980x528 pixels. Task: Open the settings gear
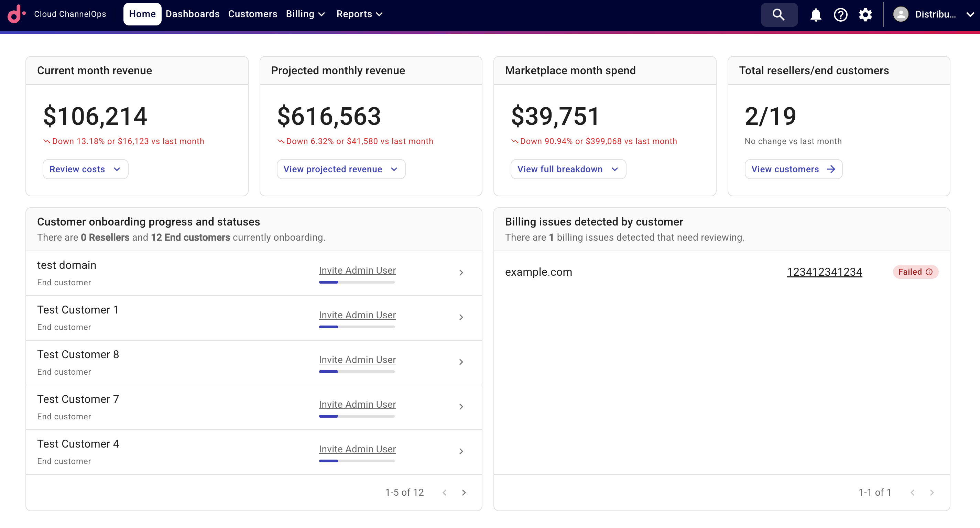[865, 14]
